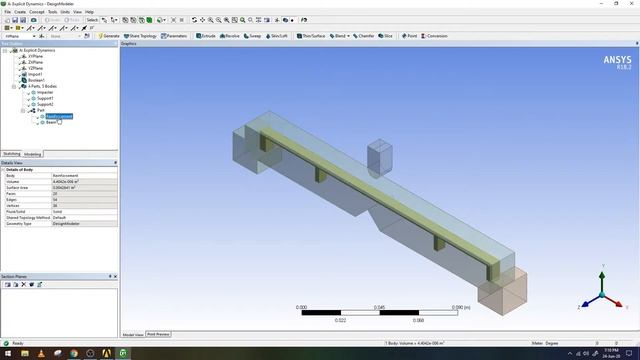Select the Extrude feature tool
Image resolution: width=640 pixels, height=360 pixels.
(206, 36)
